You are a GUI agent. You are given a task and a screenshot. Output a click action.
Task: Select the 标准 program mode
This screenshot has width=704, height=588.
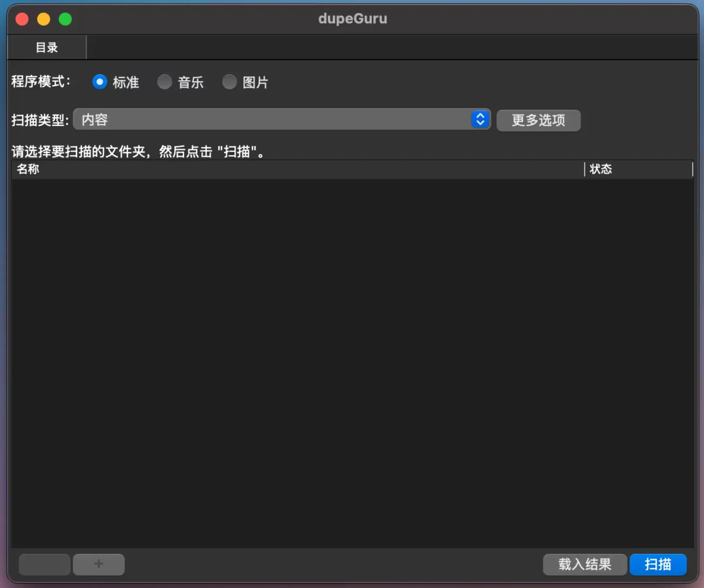pyautogui.click(x=100, y=82)
